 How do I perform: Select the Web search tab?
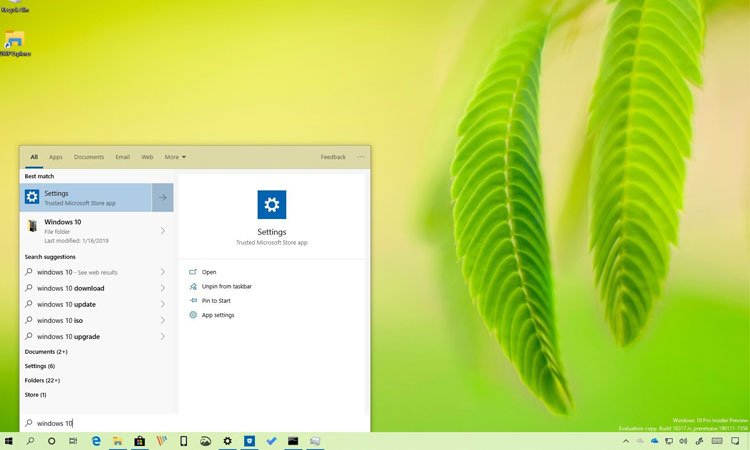(147, 157)
